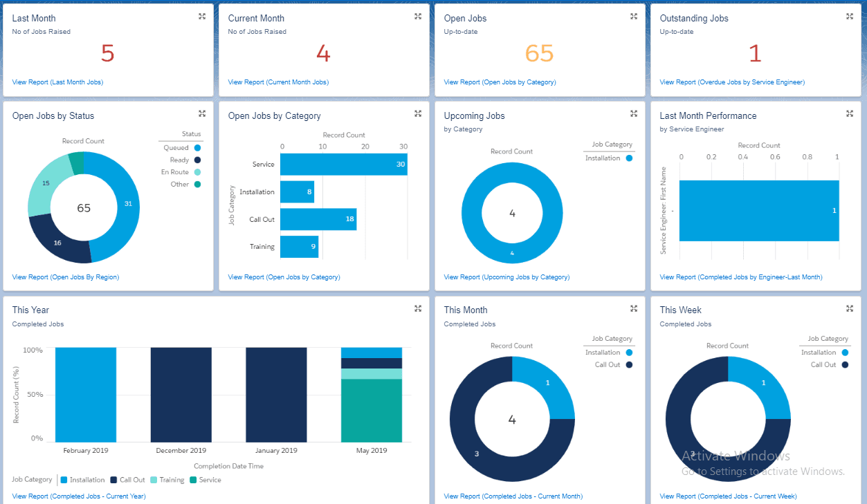Select the Call Out bar showing 18
Viewport: 867px width, 504px height.
[x=318, y=219]
